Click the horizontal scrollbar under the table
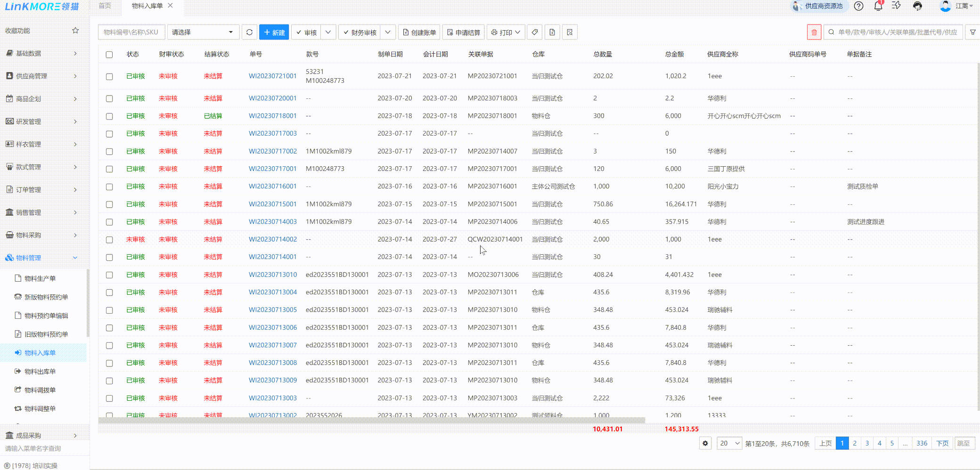The height and width of the screenshot is (470, 980). 371,420
